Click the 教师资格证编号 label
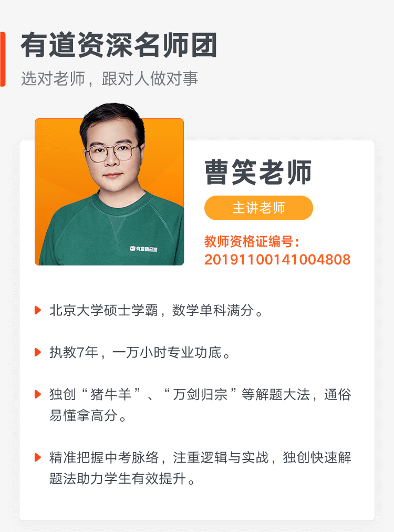Screen dimensions: 394x532 coord(252,242)
